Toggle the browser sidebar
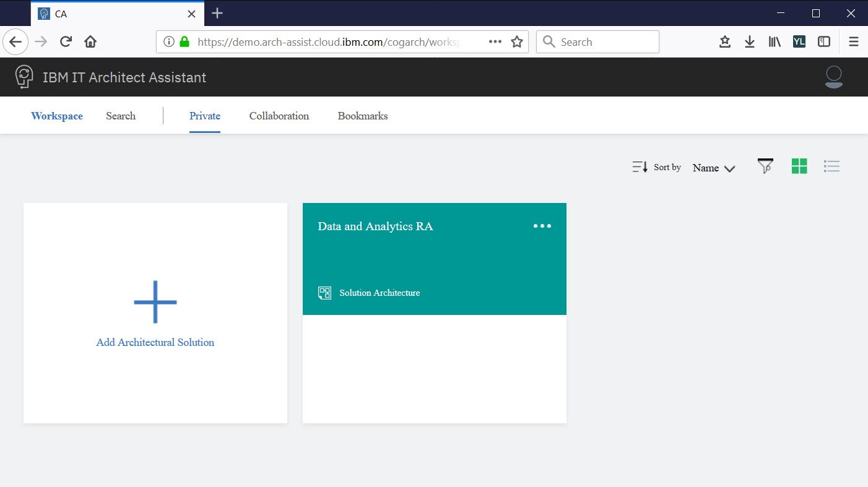The width and height of the screenshot is (868, 487). click(x=824, y=42)
